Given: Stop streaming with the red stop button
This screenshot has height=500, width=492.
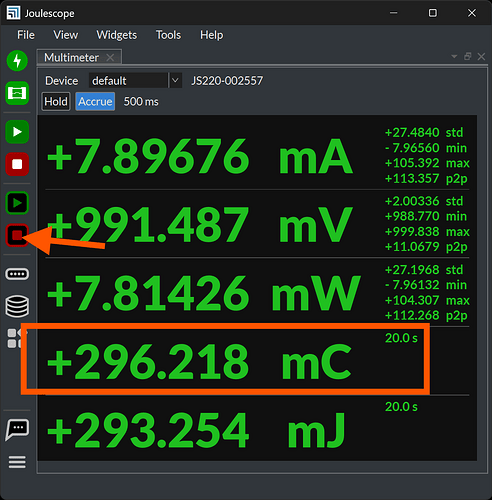Looking at the screenshot, I should (17, 164).
